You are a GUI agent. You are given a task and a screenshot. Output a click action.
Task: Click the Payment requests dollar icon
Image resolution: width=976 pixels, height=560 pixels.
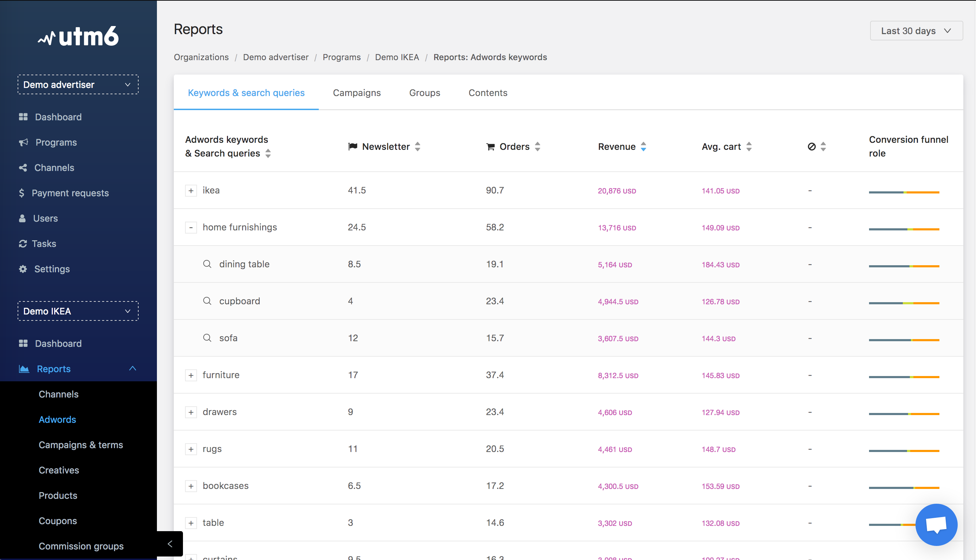pos(21,193)
